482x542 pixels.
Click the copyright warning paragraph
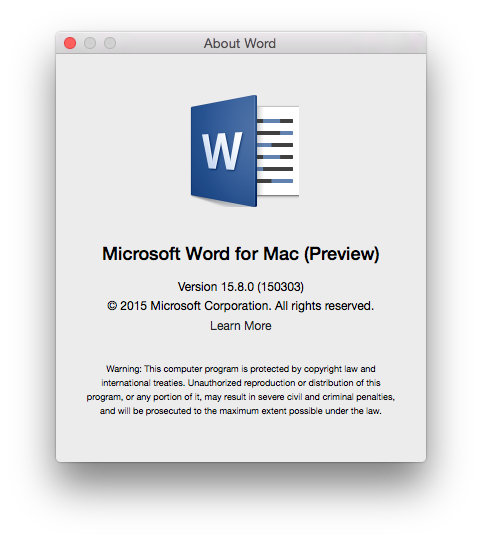[x=241, y=390]
